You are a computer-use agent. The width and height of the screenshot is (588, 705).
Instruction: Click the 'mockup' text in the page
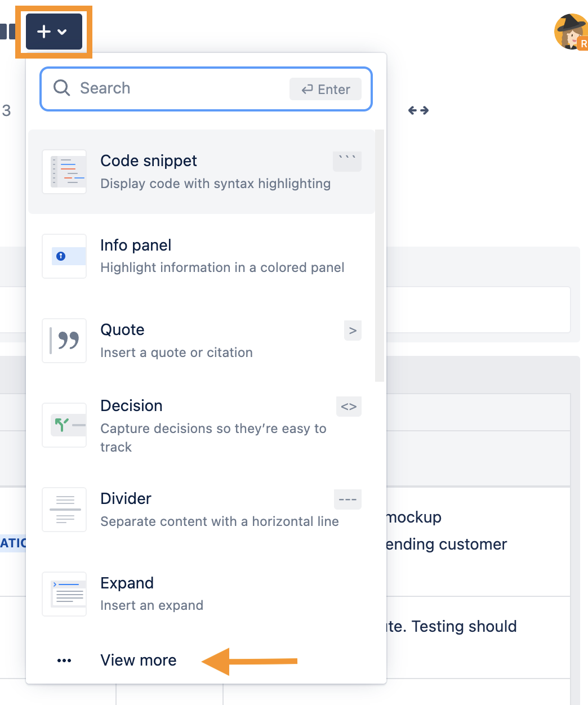coord(414,517)
